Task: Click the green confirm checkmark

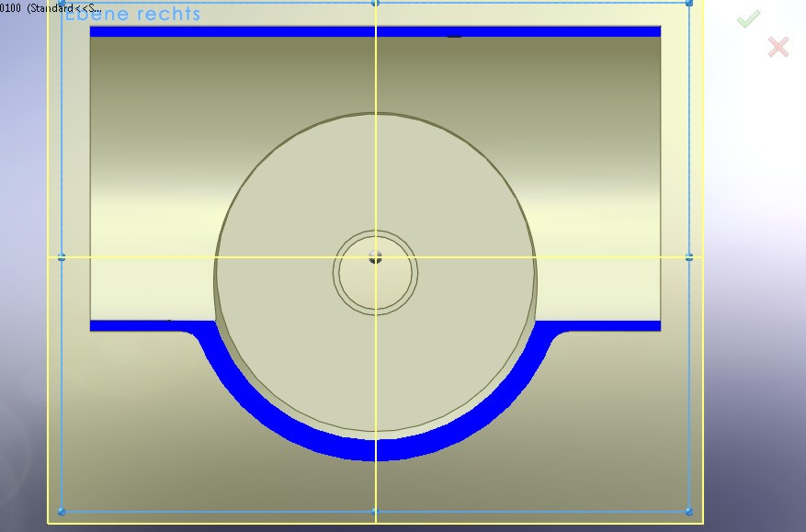Action: pyautogui.click(x=747, y=19)
